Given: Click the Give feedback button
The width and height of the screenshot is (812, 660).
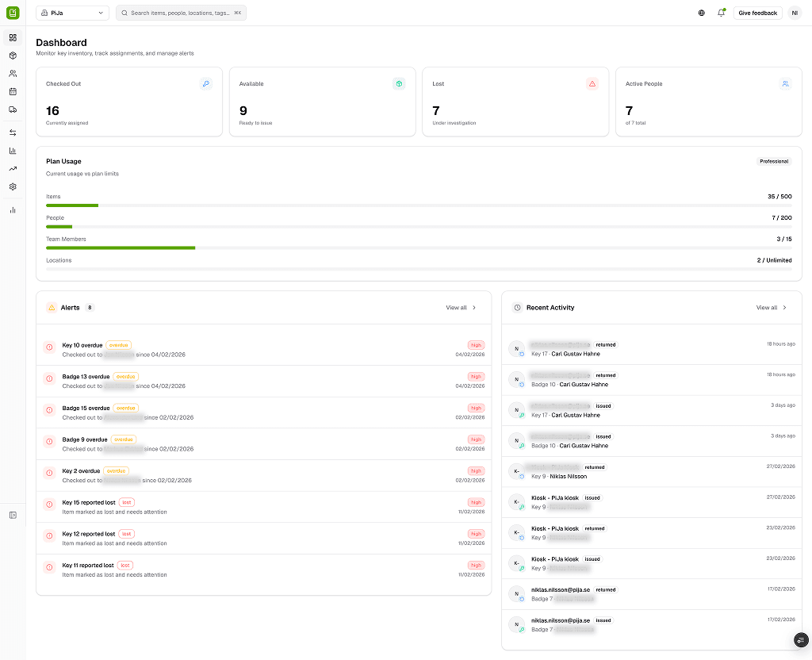Looking at the screenshot, I should tap(757, 13).
